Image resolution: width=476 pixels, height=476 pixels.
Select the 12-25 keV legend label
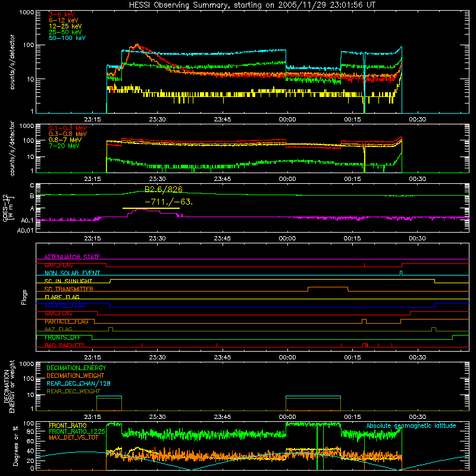(65, 26)
